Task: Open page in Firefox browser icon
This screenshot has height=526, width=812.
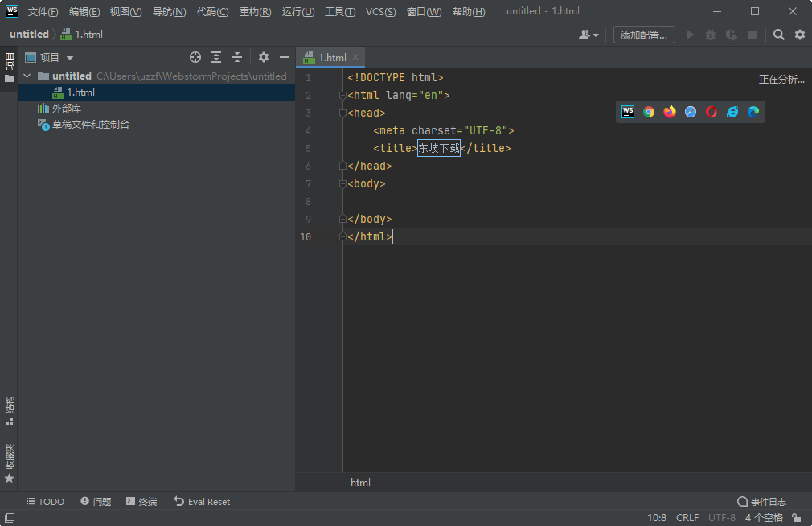Action: (670, 112)
